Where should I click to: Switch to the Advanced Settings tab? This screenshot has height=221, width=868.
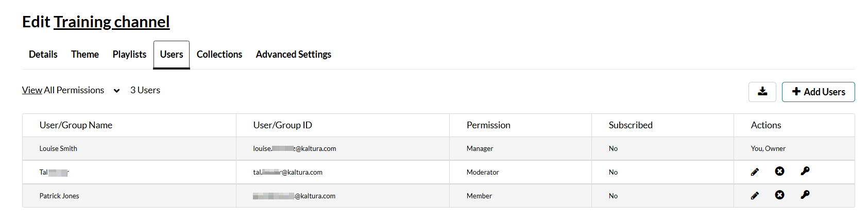coord(294,54)
